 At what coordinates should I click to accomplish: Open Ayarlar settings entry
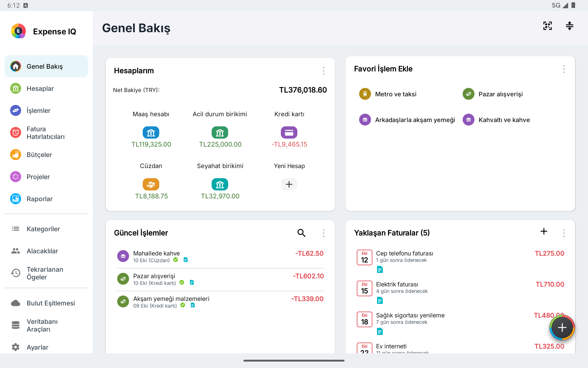46,347
